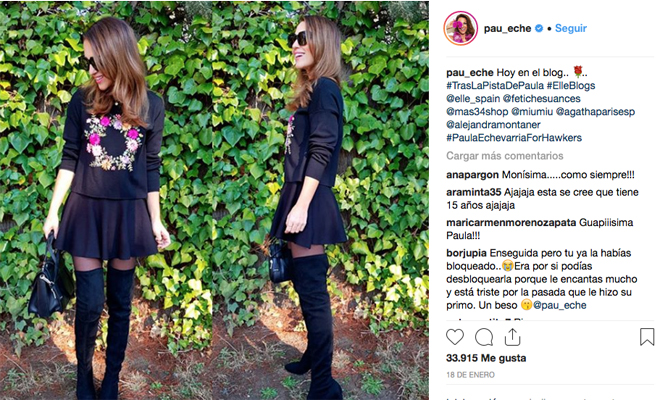The image size is (660, 400).
Task: Open commenter anapargon's profile
Action: [x=472, y=175]
